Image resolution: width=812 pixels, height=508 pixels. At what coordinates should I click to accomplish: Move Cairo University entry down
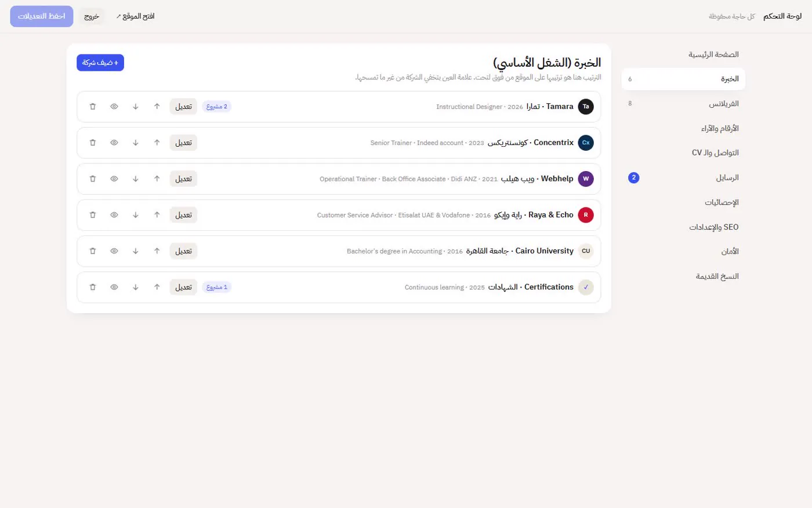click(136, 251)
